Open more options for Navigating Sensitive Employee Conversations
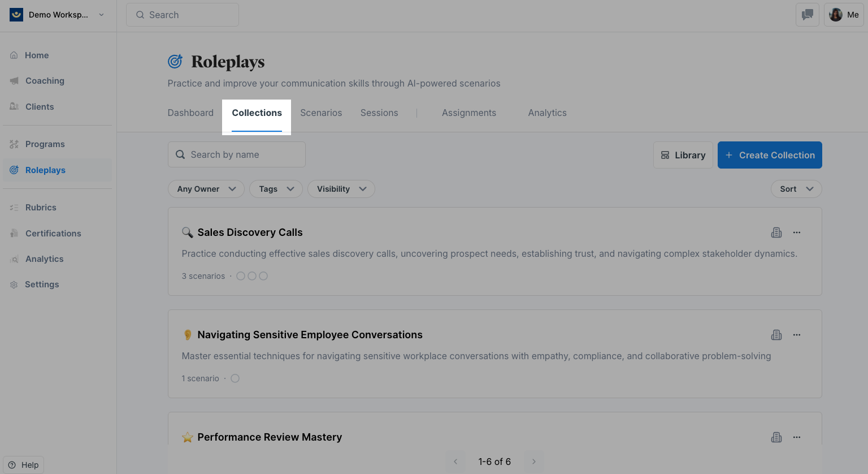The height and width of the screenshot is (474, 868). tap(797, 335)
